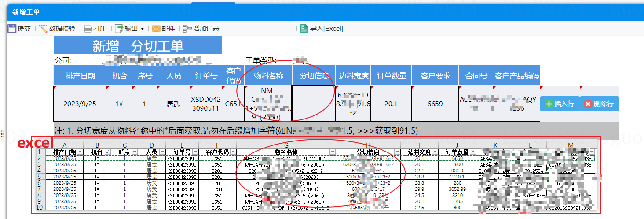Click Excel 订单数量 cell 280

(457, 183)
